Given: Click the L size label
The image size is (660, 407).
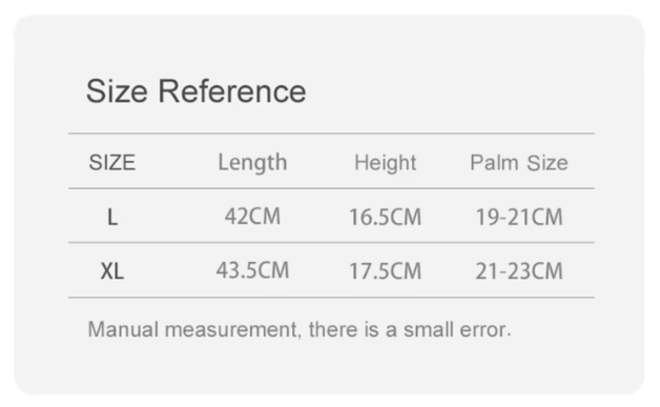Looking at the screenshot, I should 112,217.
